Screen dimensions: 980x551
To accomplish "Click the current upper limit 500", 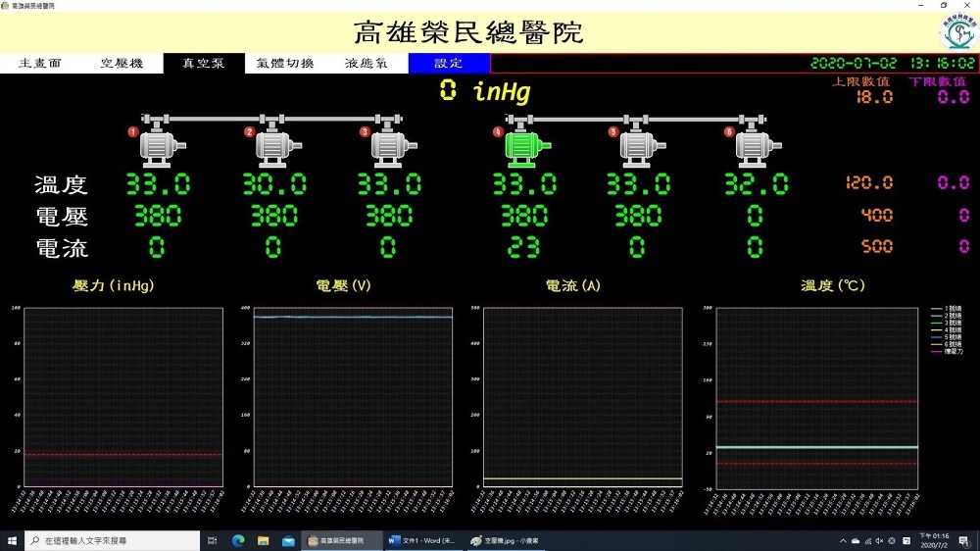I will (877, 246).
